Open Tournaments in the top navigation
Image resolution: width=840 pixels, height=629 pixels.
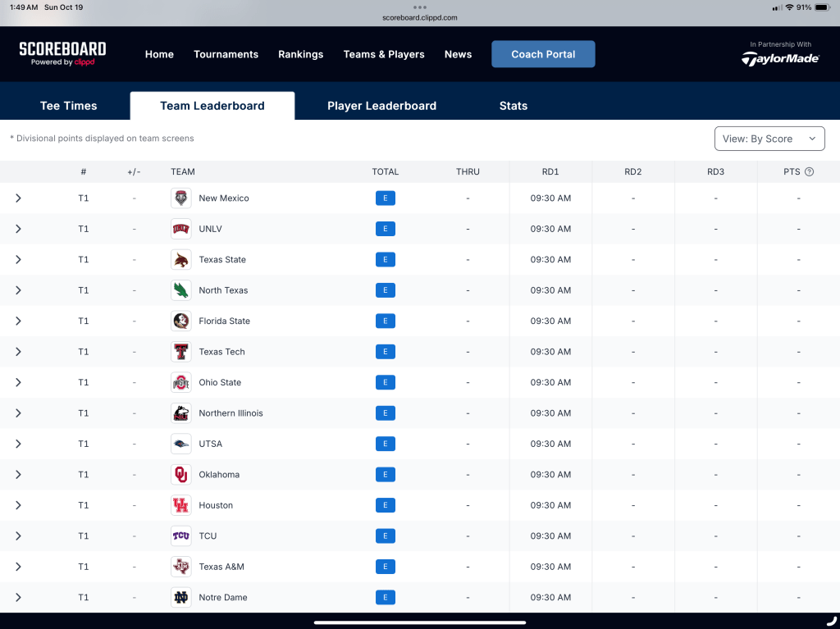[226, 54]
